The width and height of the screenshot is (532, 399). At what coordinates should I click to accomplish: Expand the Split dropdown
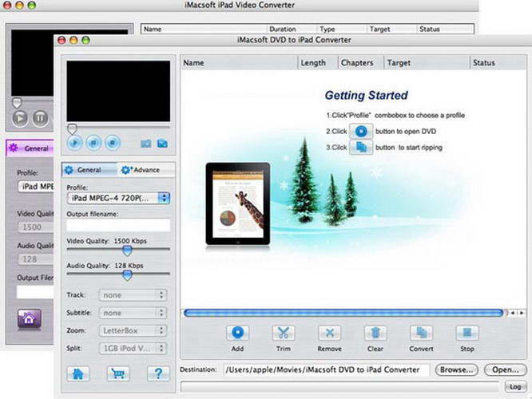point(133,348)
